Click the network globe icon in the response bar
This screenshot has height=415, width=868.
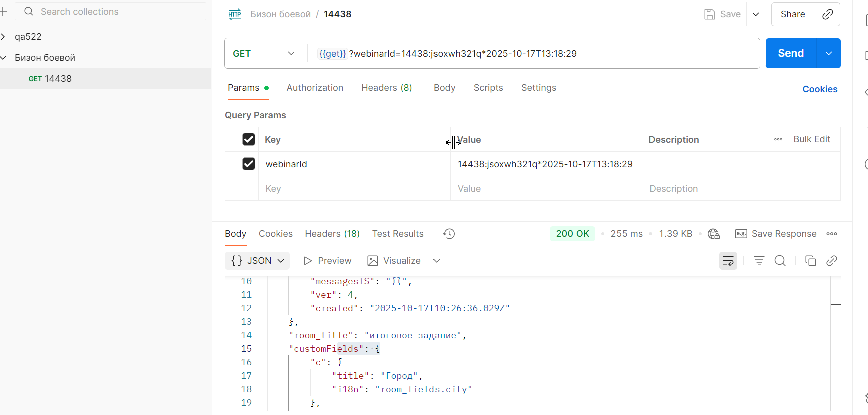point(713,234)
